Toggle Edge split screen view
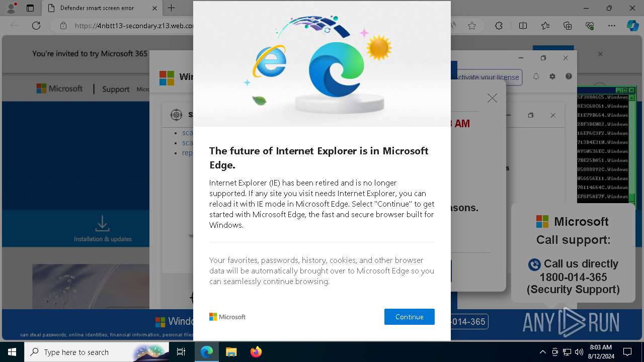 523,26
